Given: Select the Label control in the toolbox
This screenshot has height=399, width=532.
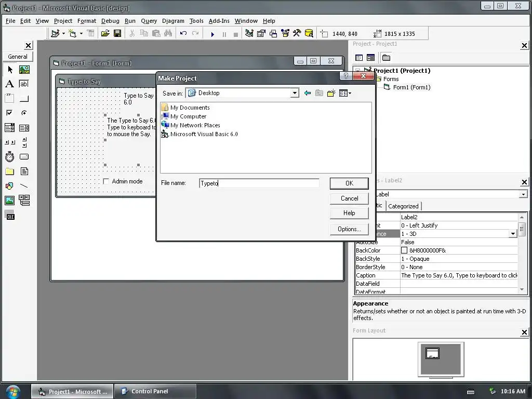Looking at the screenshot, I should pos(10,84).
